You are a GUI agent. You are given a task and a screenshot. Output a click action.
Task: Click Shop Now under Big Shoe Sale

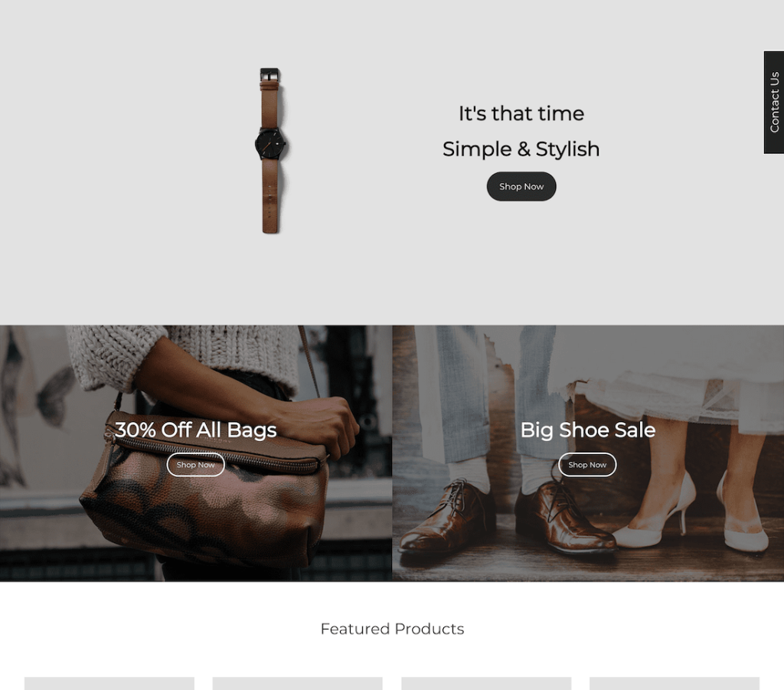click(x=587, y=465)
